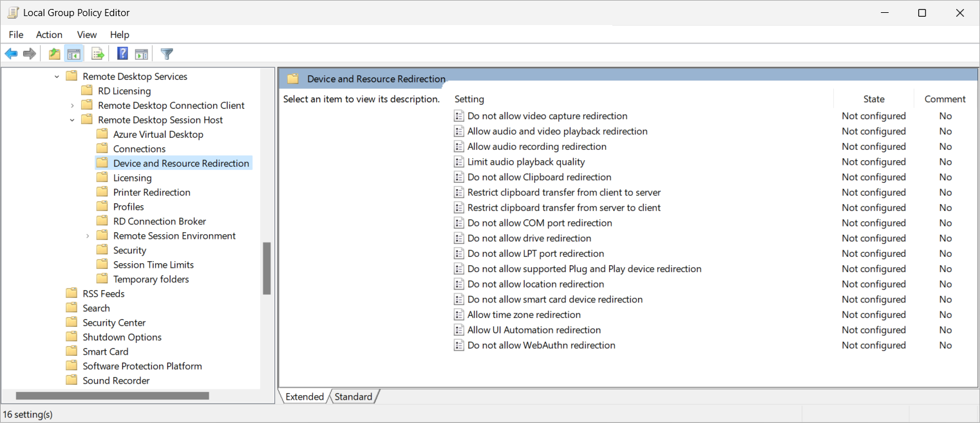Select the Device and Resource Redirection folder icon
The image size is (980, 426).
pos(102,163)
